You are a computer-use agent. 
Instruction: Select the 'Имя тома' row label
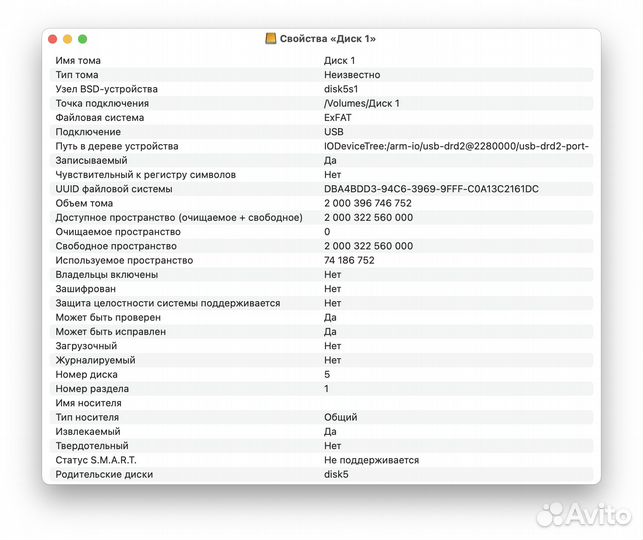[x=78, y=60]
